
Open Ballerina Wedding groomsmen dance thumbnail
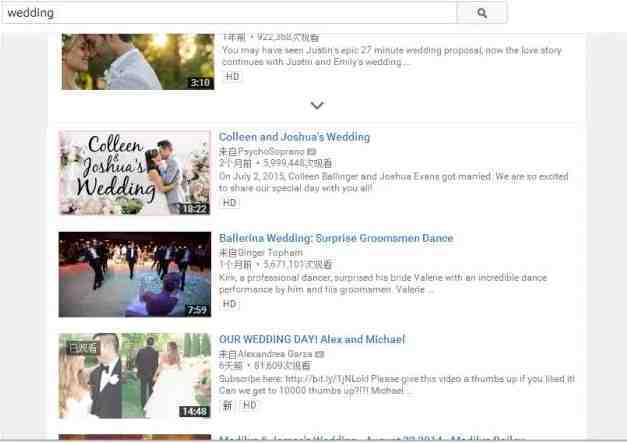point(135,274)
